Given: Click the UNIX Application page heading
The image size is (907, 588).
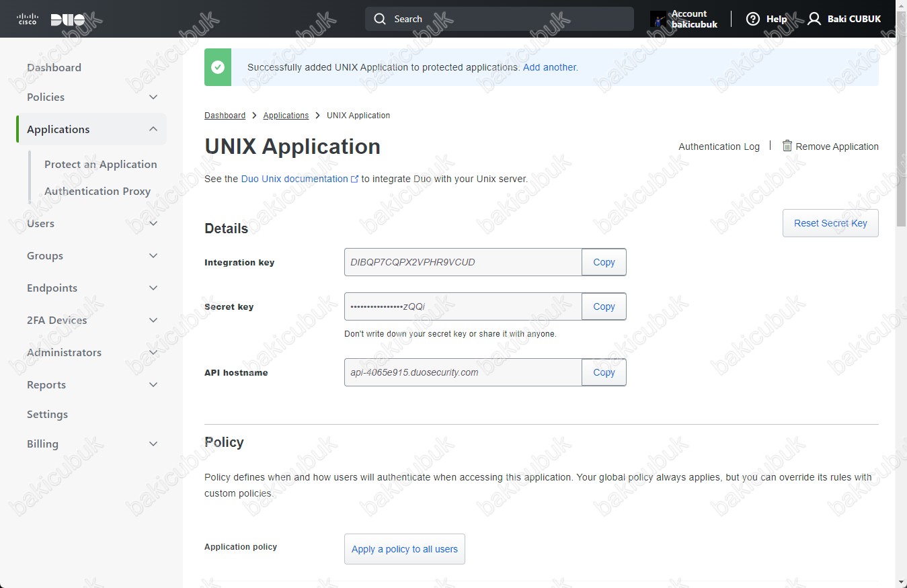Looking at the screenshot, I should click(x=292, y=146).
